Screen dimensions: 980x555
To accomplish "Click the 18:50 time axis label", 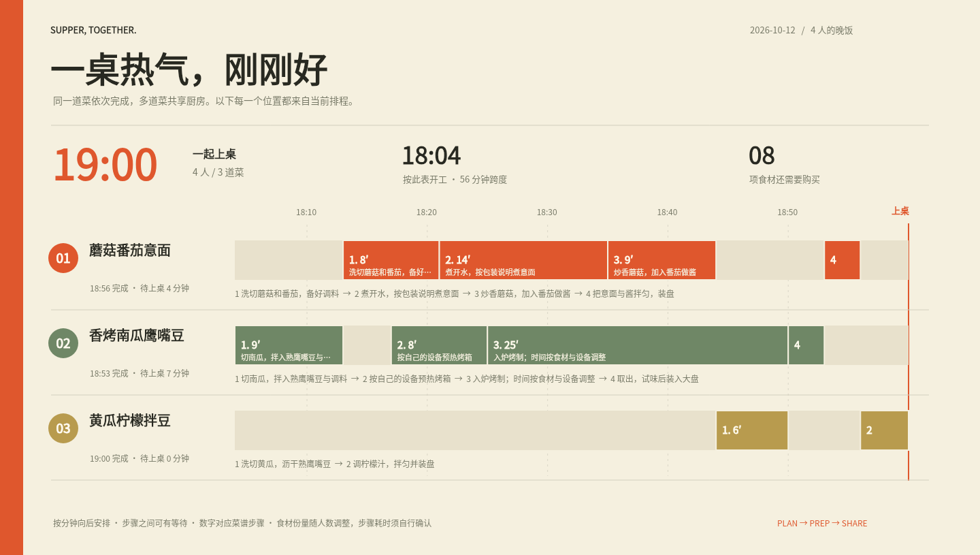I will 787,212.
